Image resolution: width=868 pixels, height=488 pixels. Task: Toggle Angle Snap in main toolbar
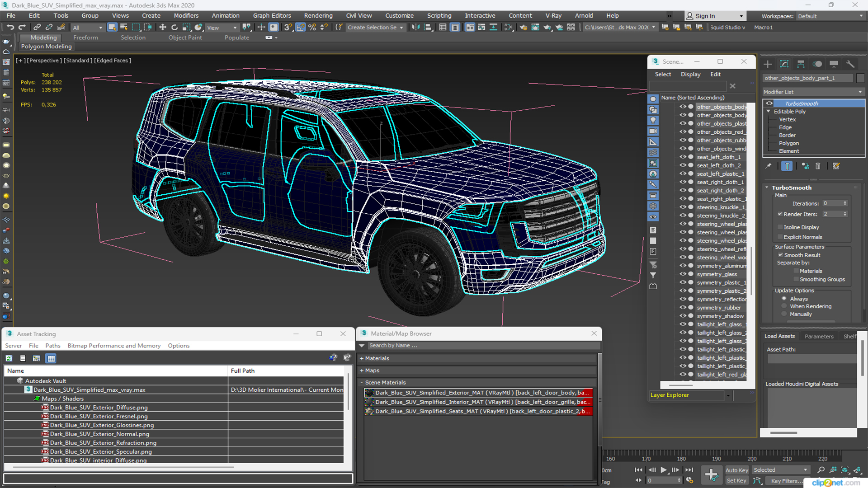(300, 28)
